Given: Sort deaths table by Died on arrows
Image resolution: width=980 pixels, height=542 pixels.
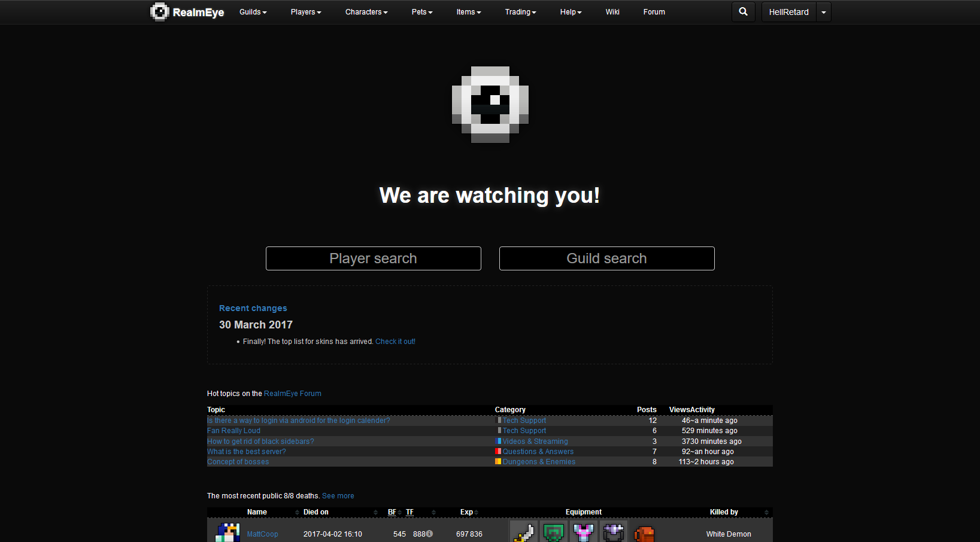Looking at the screenshot, I should [x=375, y=512].
